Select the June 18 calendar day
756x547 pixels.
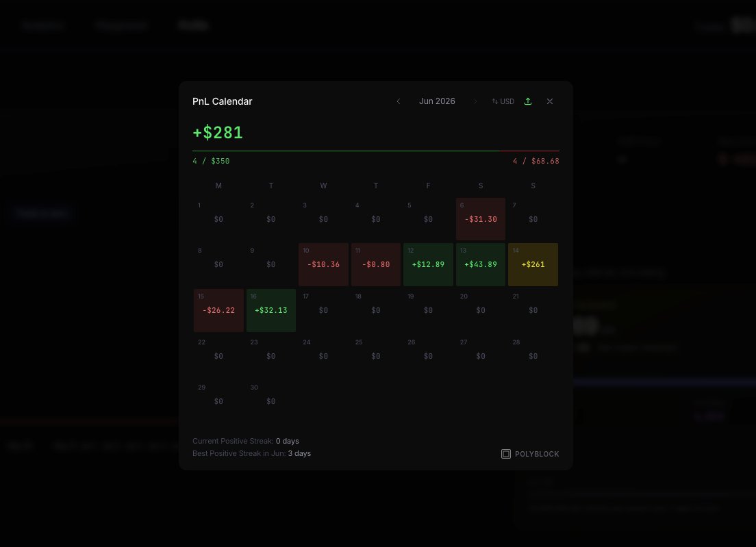coord(376,310)
